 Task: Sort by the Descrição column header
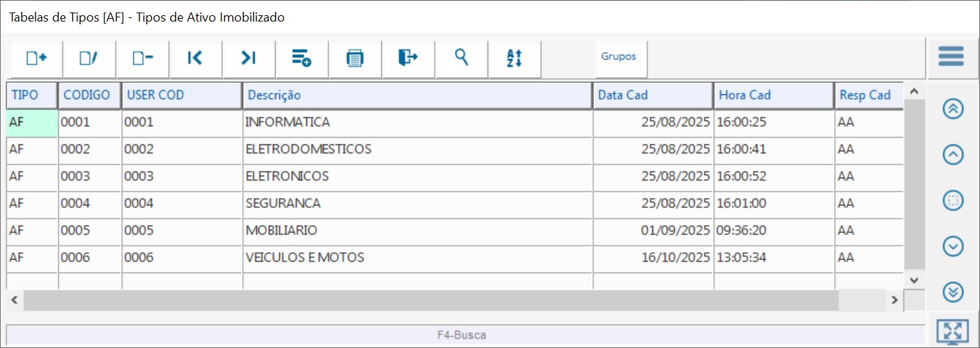(x=417, y=95)
